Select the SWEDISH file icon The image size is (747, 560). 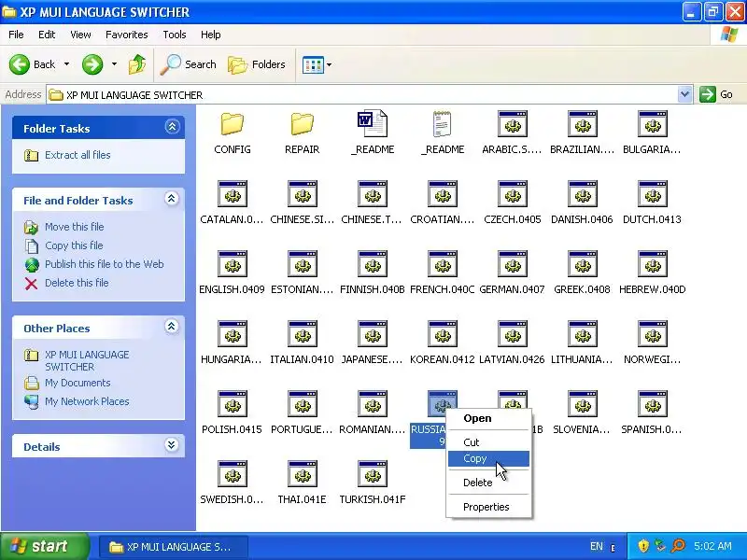[232, 474]
